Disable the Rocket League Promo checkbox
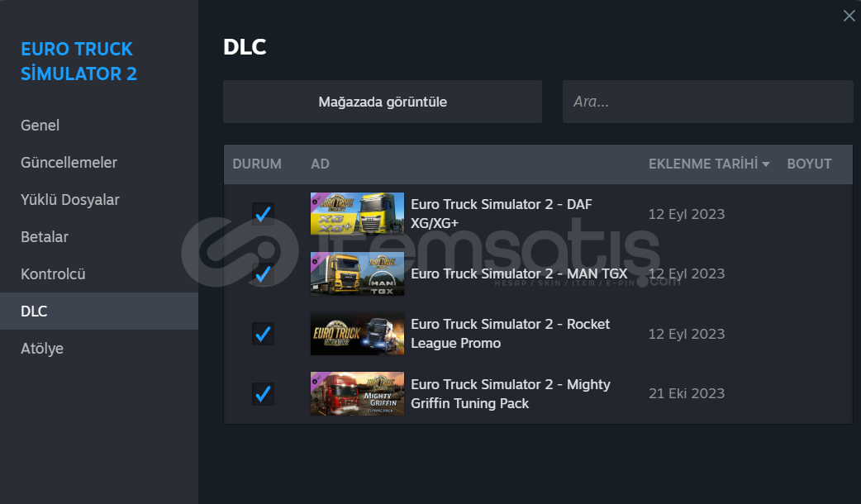Screen dimensions: 861x504 (263, 334)
